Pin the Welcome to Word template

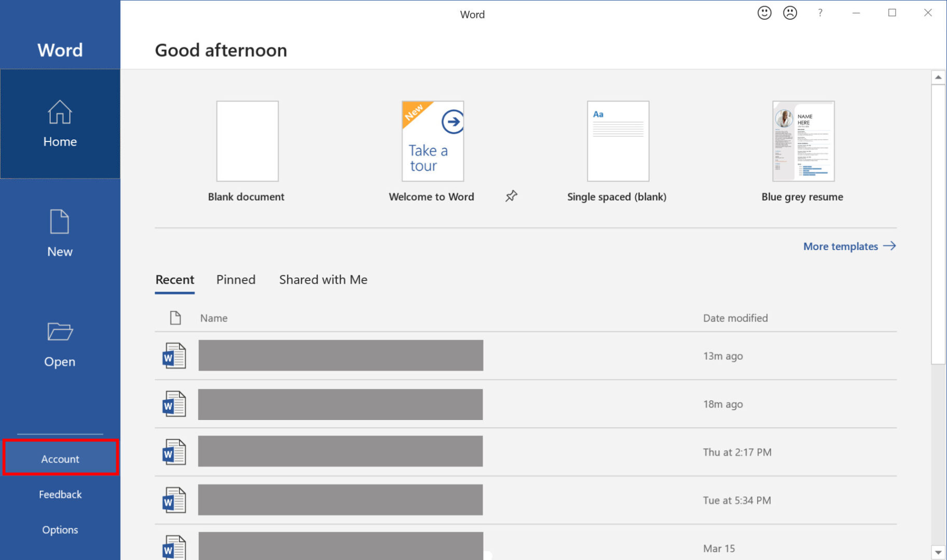click(x=511, y=196)
